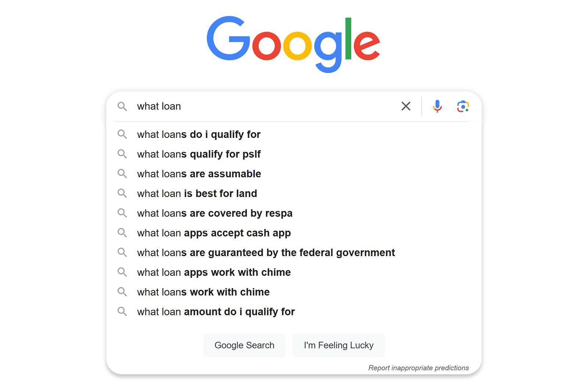
Task: Open Google Lens image search icon
Action: (462, 106)
